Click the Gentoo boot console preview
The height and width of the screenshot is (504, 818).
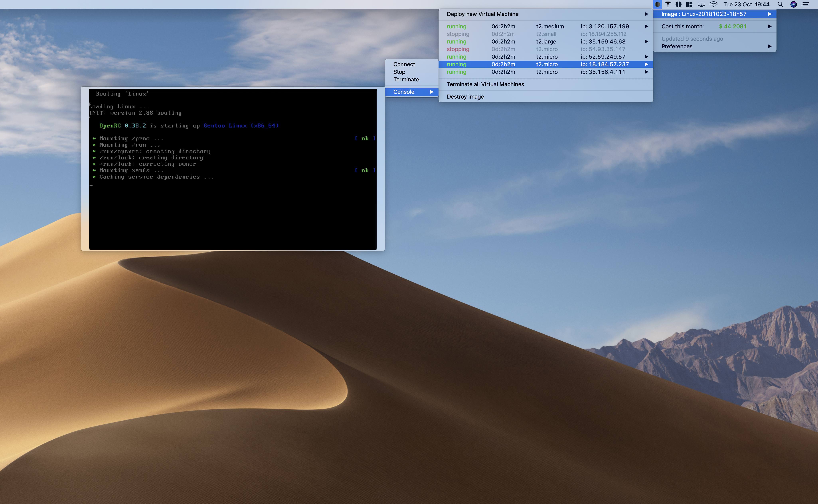233,169
